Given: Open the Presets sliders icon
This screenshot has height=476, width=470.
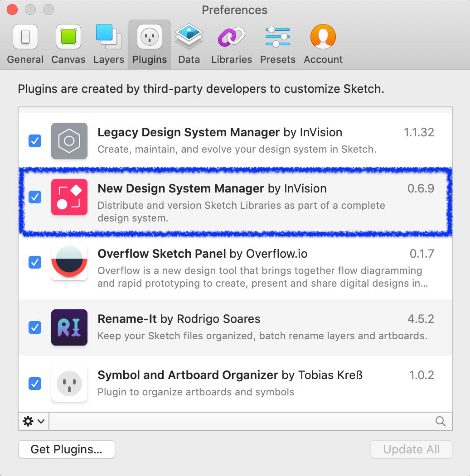Looking at the screenshot, I should (x=278, y=37).
